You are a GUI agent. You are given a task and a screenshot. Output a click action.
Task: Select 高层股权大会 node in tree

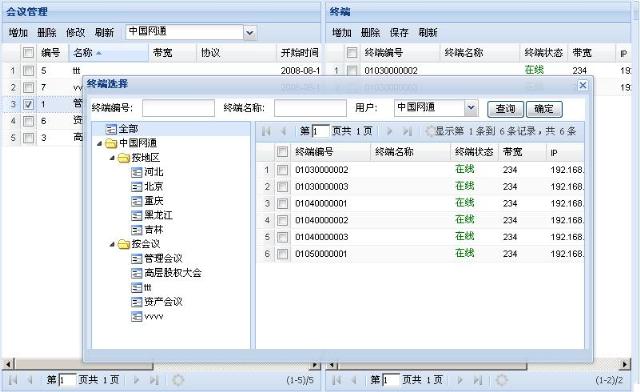tap(173, 273)
